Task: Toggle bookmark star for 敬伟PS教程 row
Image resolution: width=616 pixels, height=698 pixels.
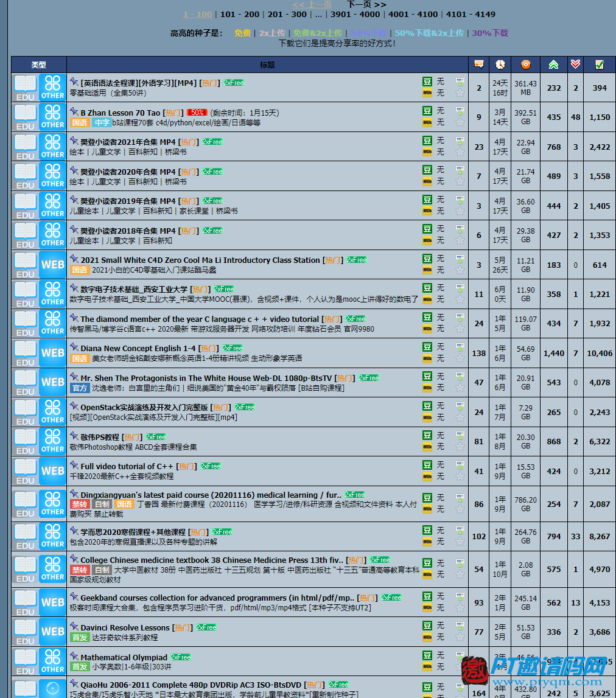Action: 460,447
